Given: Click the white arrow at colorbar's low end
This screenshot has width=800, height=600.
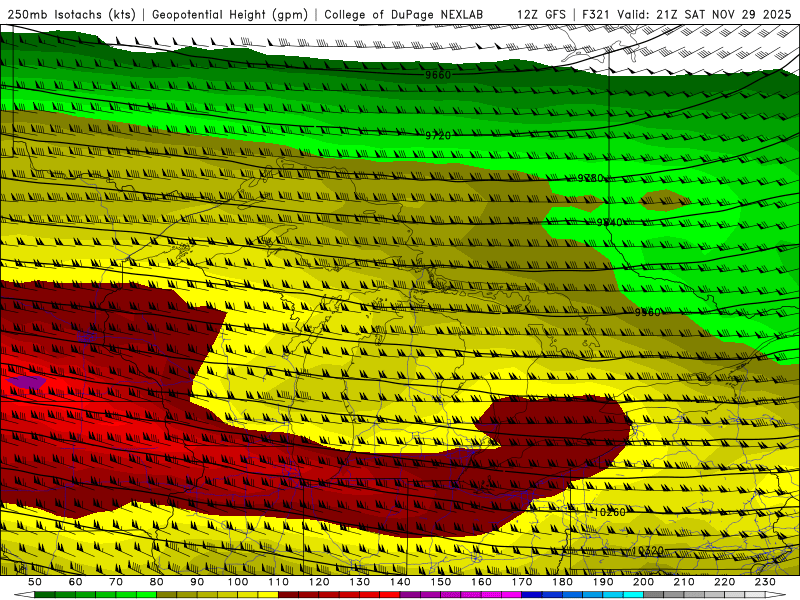Looking at the screenshot, I should click(24, 595).
